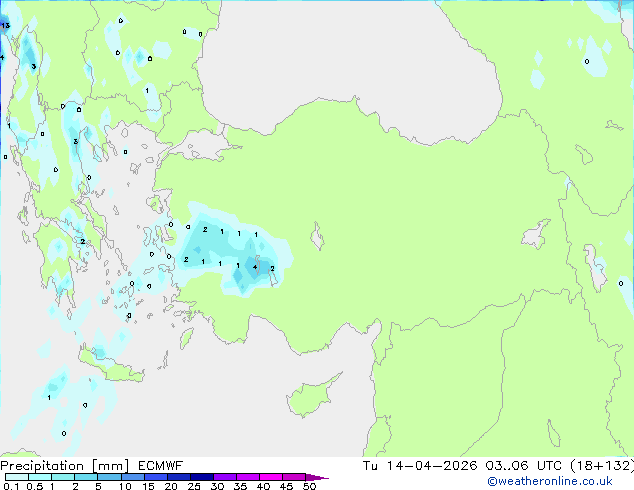Viewport: 634px width, 490px height.
Task: Click the '13' precipitation value on the map
Action: click(x=5, y=25)
